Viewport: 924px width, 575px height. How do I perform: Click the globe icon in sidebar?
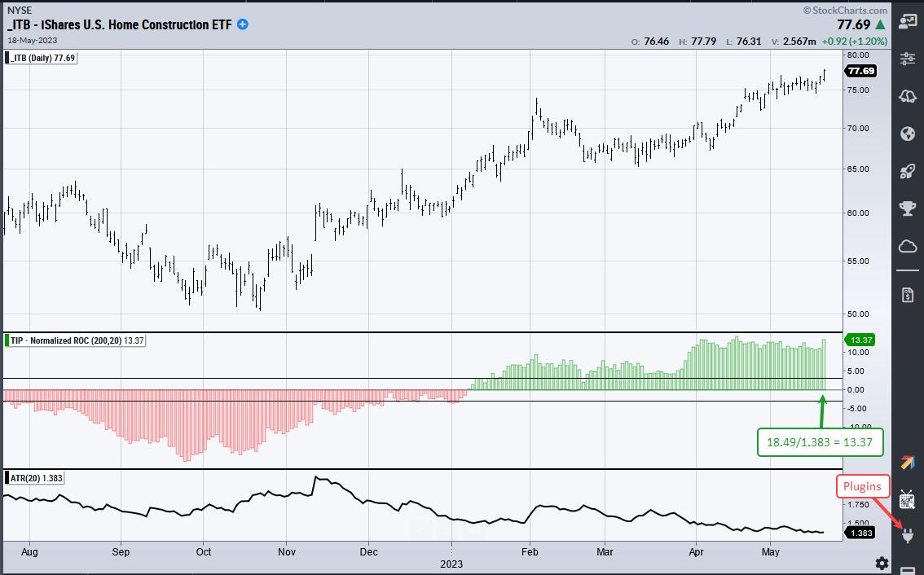[908, 134]
